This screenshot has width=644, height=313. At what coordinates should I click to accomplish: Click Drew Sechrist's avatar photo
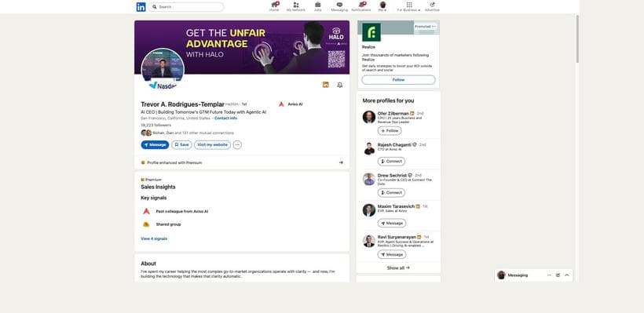369,180
